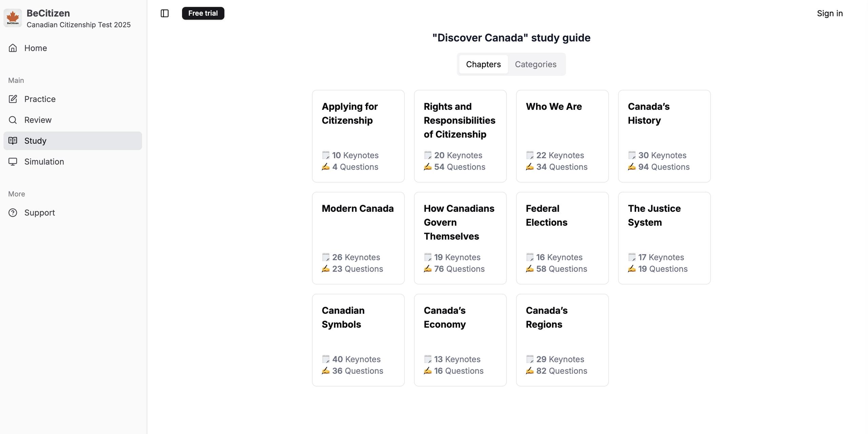Click the Practice pencil icon
Image resolution: width=868 pixels, height=434 pixels.
click(13, 99)
